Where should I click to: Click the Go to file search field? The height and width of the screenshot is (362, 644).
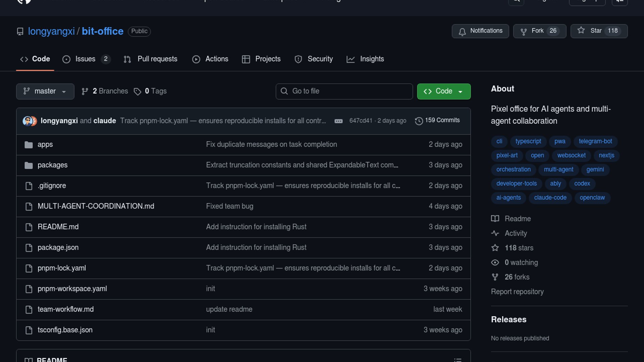[x=344, y=91]
